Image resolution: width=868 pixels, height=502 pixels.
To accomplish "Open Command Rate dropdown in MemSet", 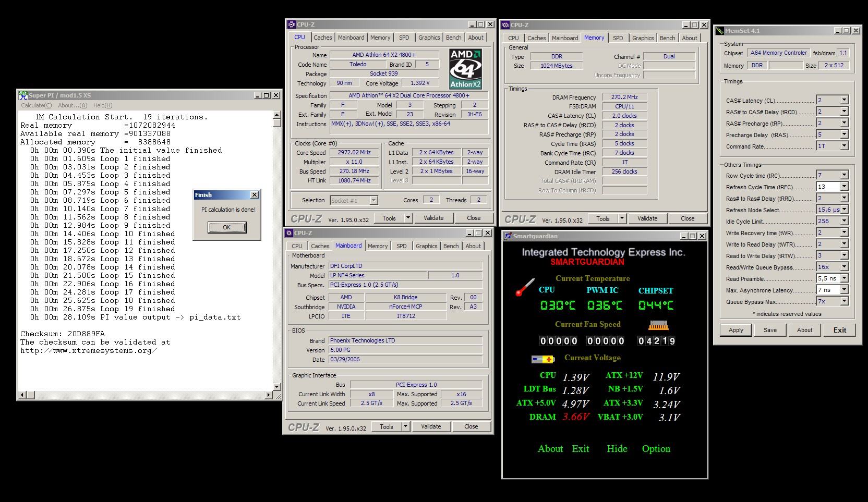I will tap(844, 146).
